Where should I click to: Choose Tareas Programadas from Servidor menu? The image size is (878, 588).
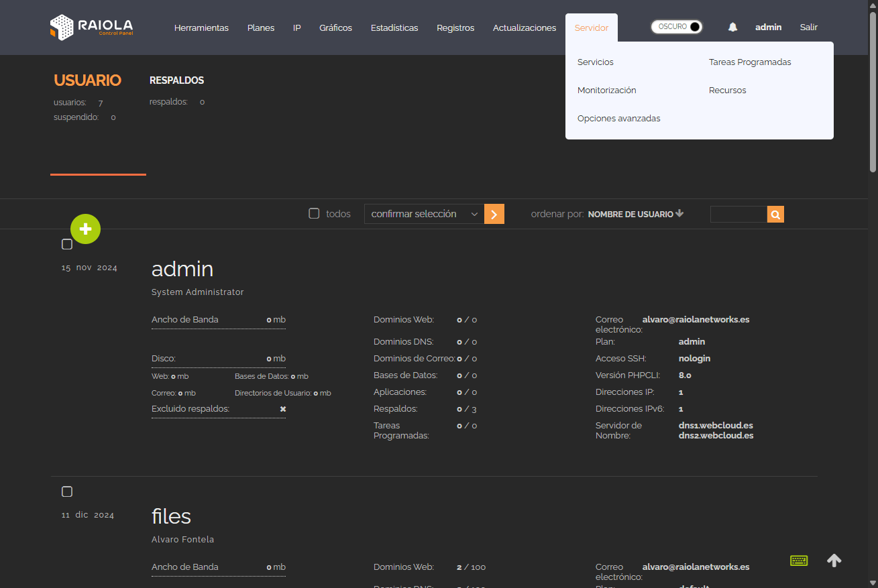750,62
